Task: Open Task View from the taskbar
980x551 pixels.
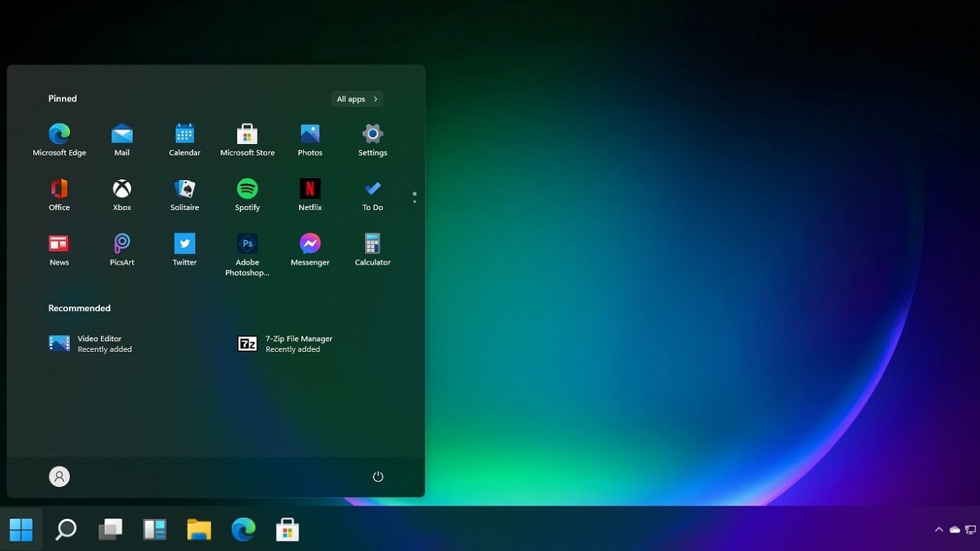Action: coord(110,529)
